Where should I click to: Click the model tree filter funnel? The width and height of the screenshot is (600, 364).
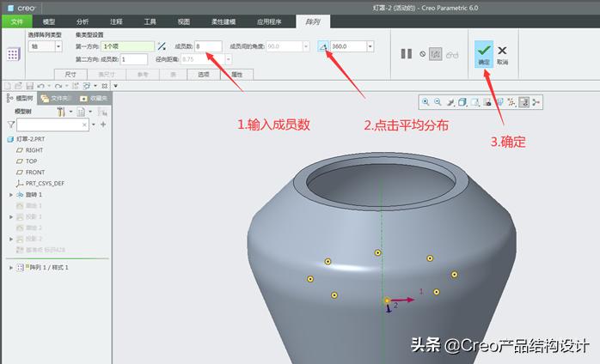coord(11,124)
